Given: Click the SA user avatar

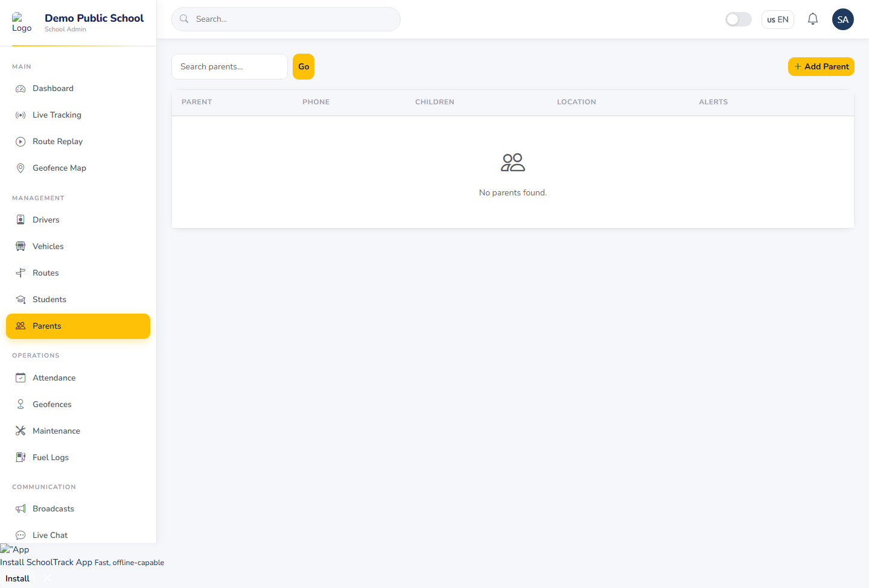Looking at the screenshot, I should coord(843,19).
